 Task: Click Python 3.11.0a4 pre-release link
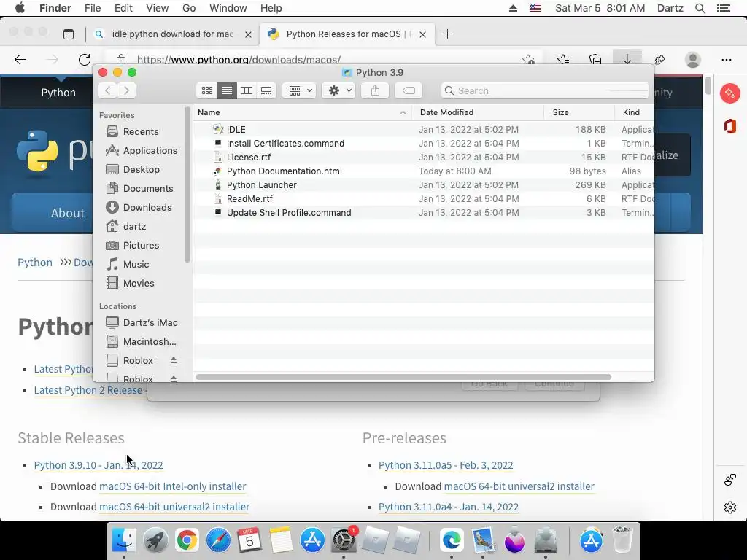(x=449, y=507)
